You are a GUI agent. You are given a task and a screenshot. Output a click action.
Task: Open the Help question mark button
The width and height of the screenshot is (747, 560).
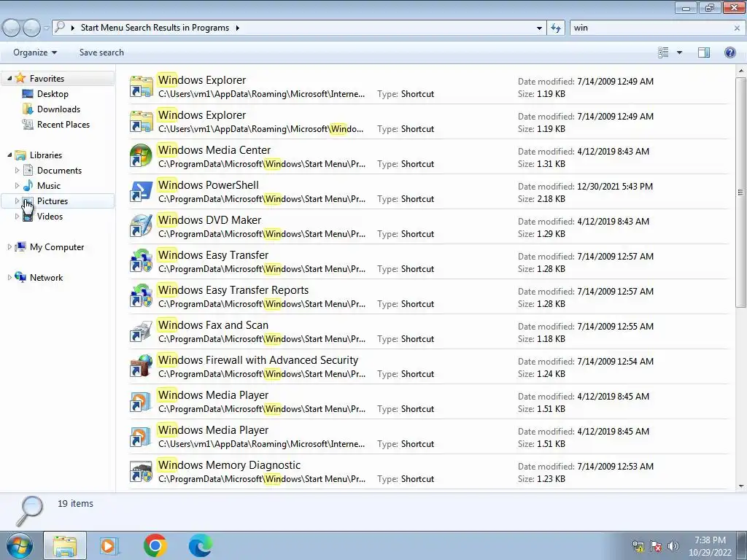coord(729,52)
